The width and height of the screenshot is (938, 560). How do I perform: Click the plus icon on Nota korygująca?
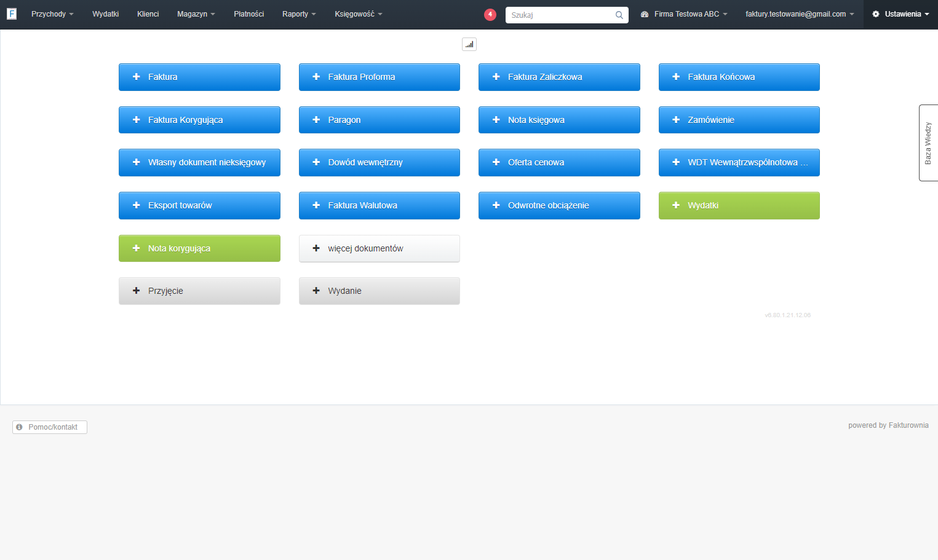coord(137,248)
